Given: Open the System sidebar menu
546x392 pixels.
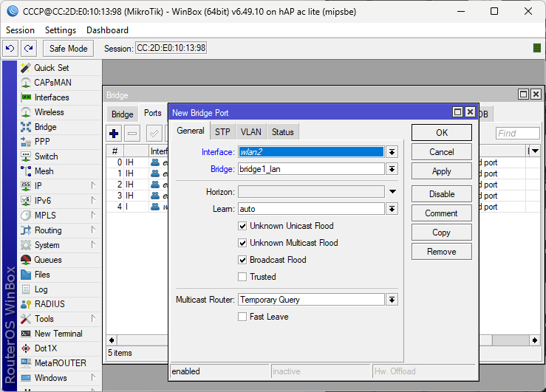Looking at the screenshot, I should pos(59,245).
